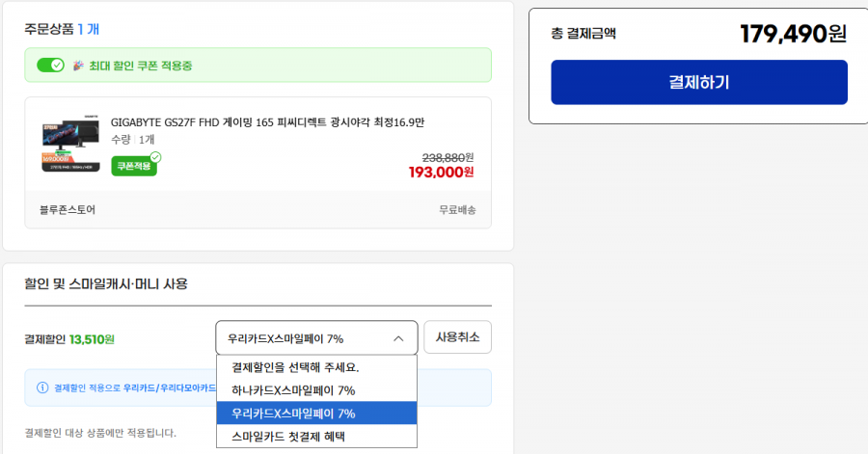Click the 사용취소 button
868x454 pixels.
457,336
